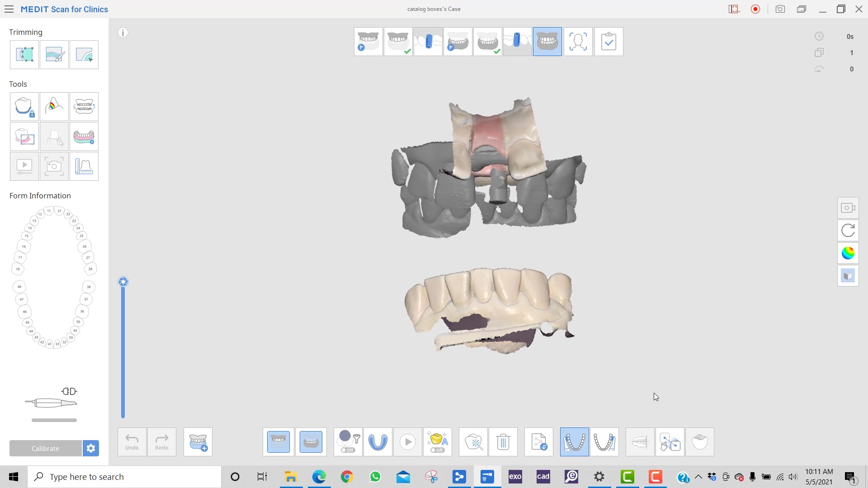Click the blue vertical slider handle
Screen dimensions: 868x488
pyautogui.click(x=123, y=282)
